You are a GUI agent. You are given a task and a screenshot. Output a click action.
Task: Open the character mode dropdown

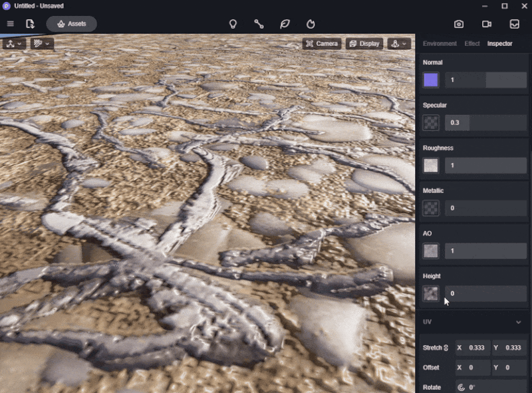pyautogui.click(x=399, y=44)
